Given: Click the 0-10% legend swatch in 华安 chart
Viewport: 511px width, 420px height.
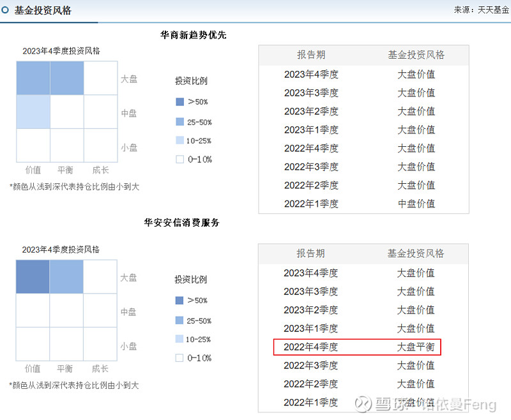Looking at the screenshot, I should (x=179, y=358).
